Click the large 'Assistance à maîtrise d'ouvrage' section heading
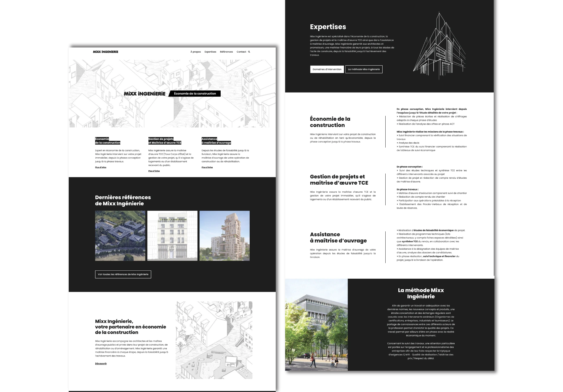This screenshot has height=392, width=563. click(x=338, y=238)
